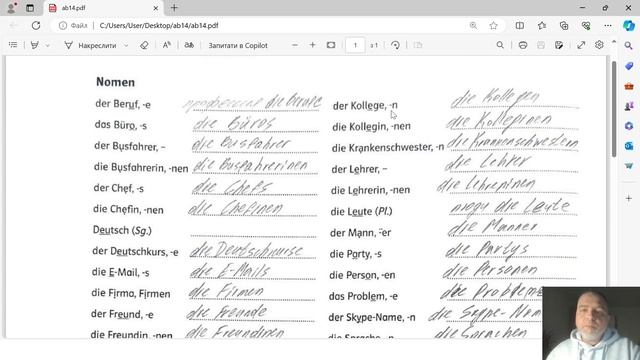This screenshot has width=640, height=360.
Task: Open Edge settings and more menu
Action: (x=608, y=25)
